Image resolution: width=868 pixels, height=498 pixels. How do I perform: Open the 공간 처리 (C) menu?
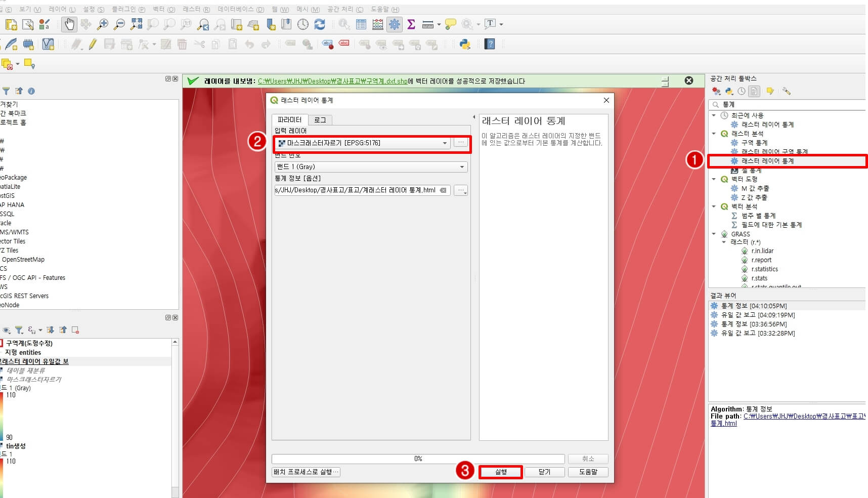pyautogui.click(x=345, y=9)
